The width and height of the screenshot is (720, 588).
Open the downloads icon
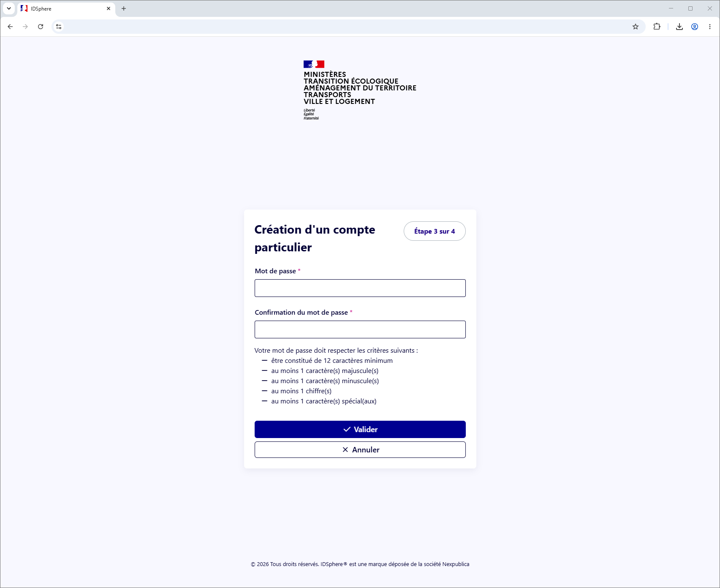tap(679, 27)
